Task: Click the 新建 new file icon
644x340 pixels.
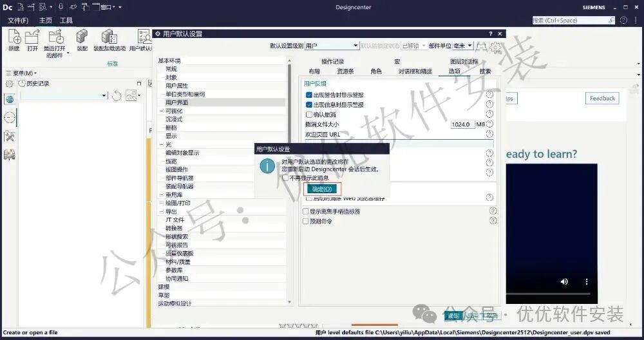Action: coord(14,37)
